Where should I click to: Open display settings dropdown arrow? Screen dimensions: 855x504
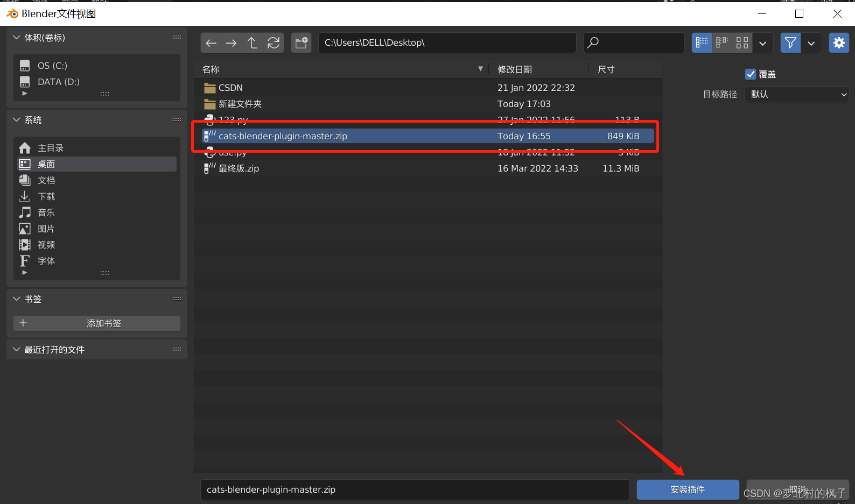click(763, 43)
